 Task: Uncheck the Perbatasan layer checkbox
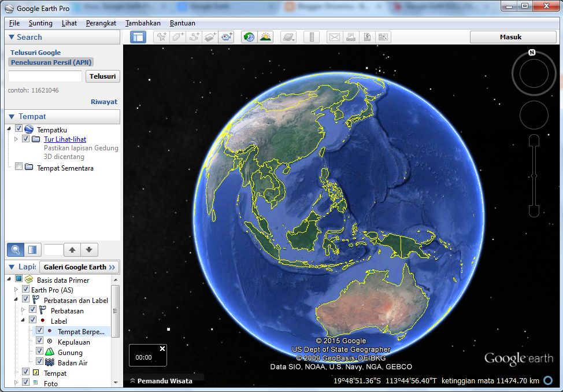[33, 309]
